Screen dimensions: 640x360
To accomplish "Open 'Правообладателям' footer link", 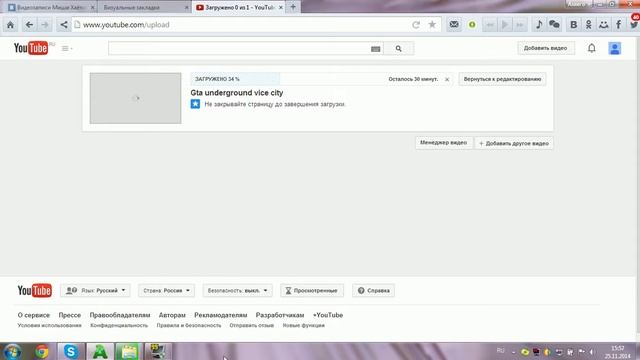I will [x=120, y=315].
